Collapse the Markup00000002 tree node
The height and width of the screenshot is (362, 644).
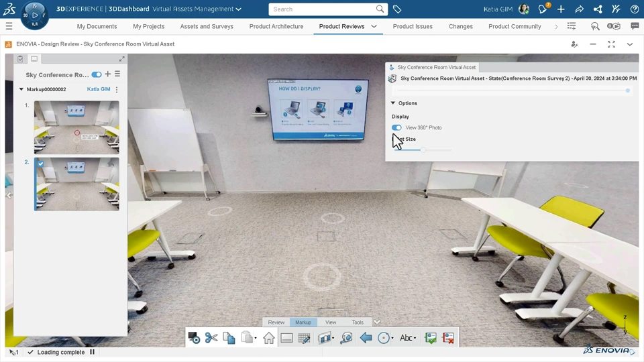21,89
